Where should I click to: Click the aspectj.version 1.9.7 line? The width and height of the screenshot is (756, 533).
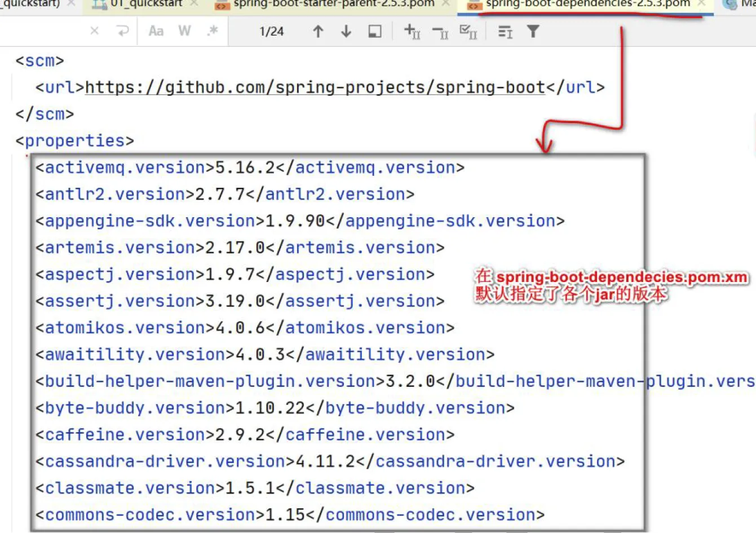point(235,275)
